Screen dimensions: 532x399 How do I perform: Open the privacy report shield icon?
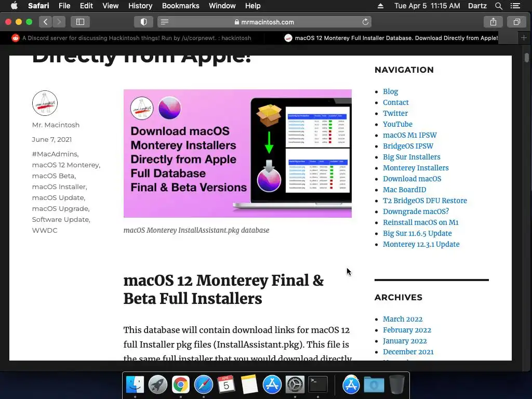(143, 22)
